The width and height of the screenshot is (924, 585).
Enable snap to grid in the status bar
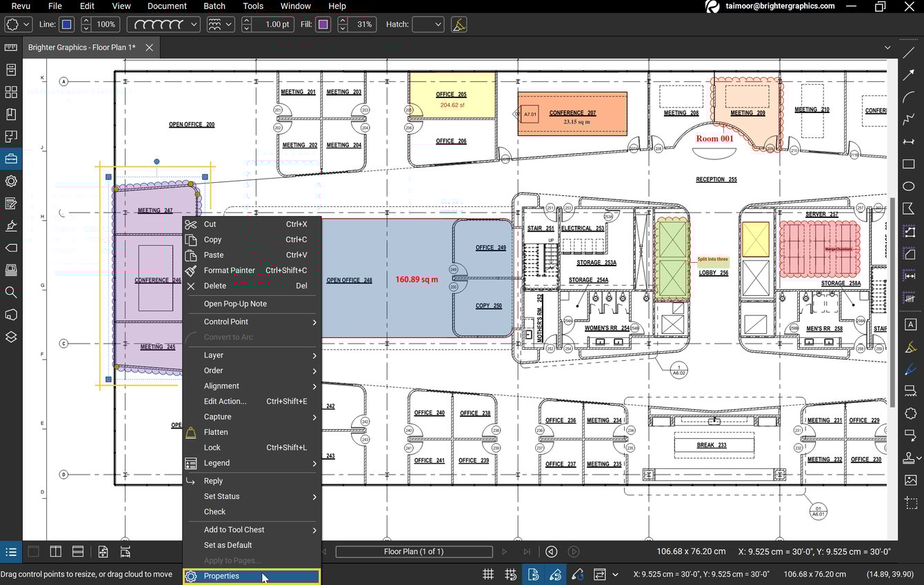pyautogui.click(x=510, y=574)
